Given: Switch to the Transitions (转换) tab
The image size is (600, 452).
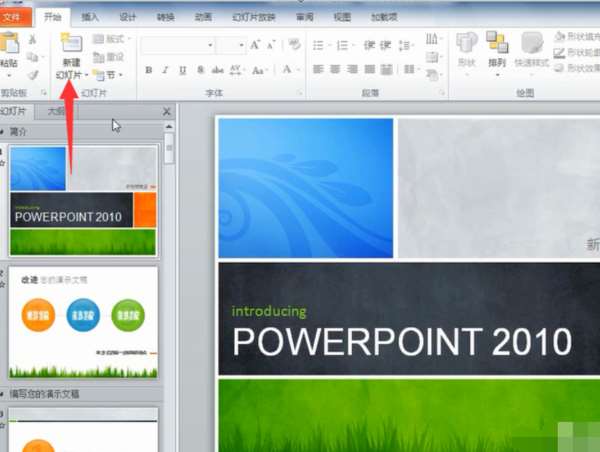Looking at the screenshot, I should tap(165, 17).
